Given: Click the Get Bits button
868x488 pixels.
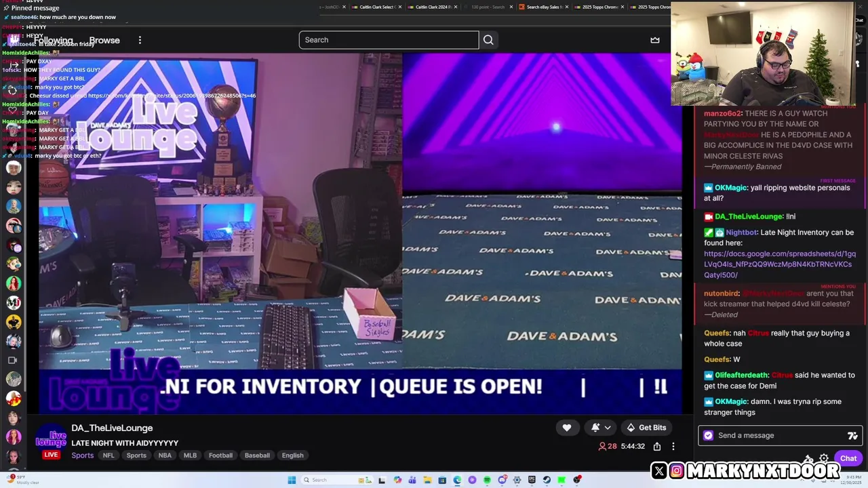Looking at the screenshot, I should (x=646, y=428).
